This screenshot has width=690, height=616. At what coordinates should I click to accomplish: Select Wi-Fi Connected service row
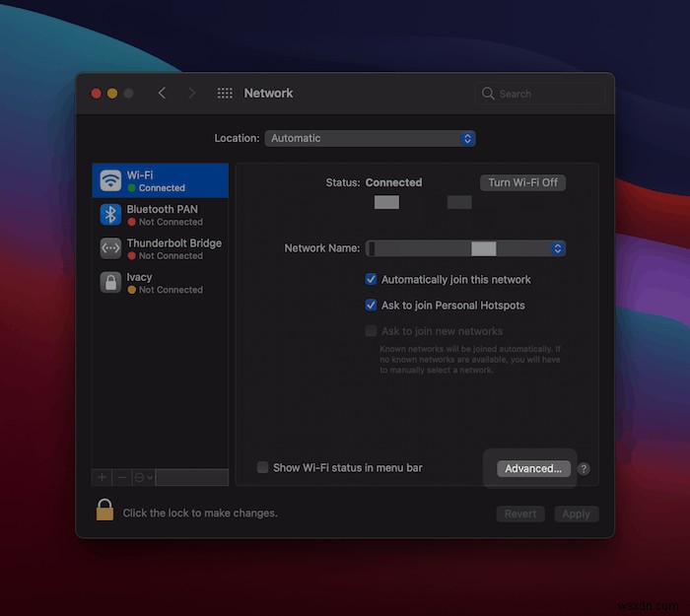click(160, 180)
